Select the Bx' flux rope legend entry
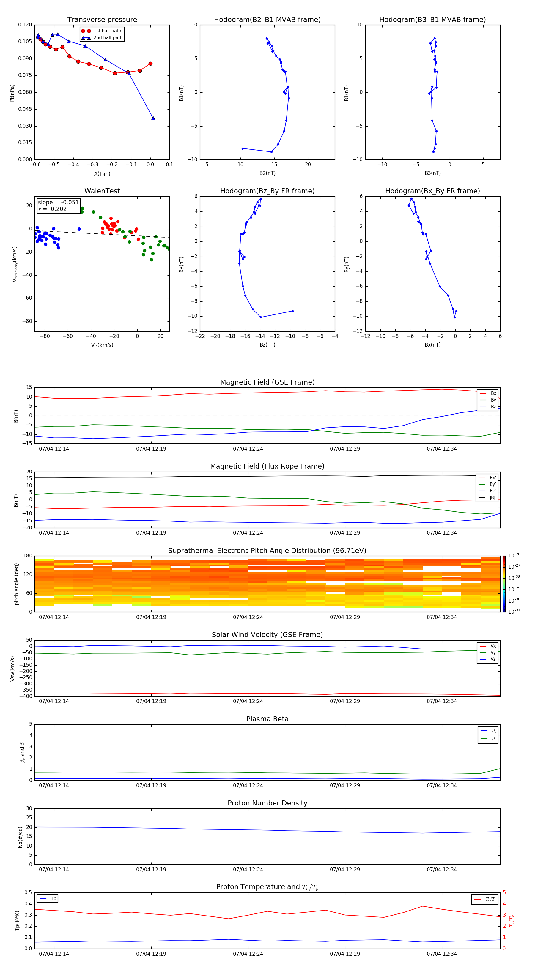535x980 pixels. tap(487, 478)
